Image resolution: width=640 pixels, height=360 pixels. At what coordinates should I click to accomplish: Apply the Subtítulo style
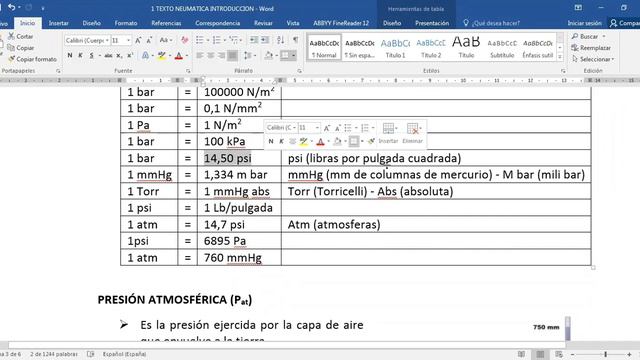click(502, 48)
